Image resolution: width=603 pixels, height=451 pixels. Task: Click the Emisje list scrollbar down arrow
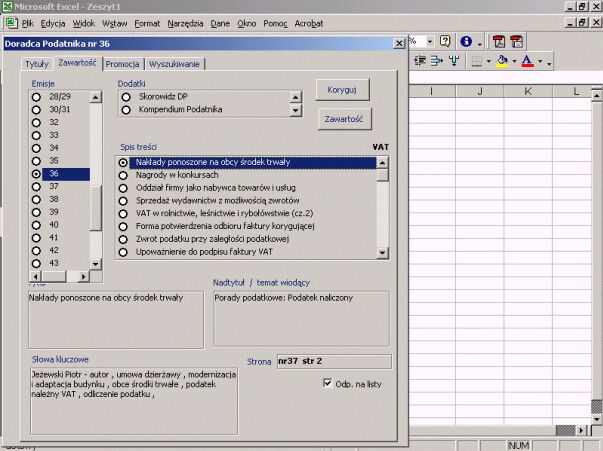click(96, 264)
